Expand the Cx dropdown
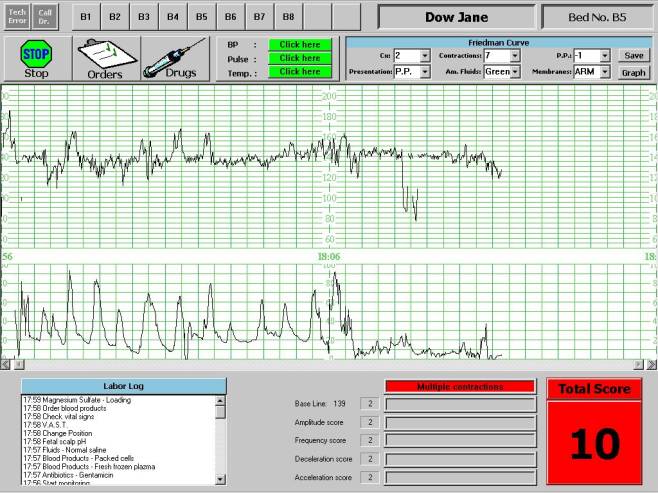This screenshot has height=493, width=658. [x=425, y=56]
